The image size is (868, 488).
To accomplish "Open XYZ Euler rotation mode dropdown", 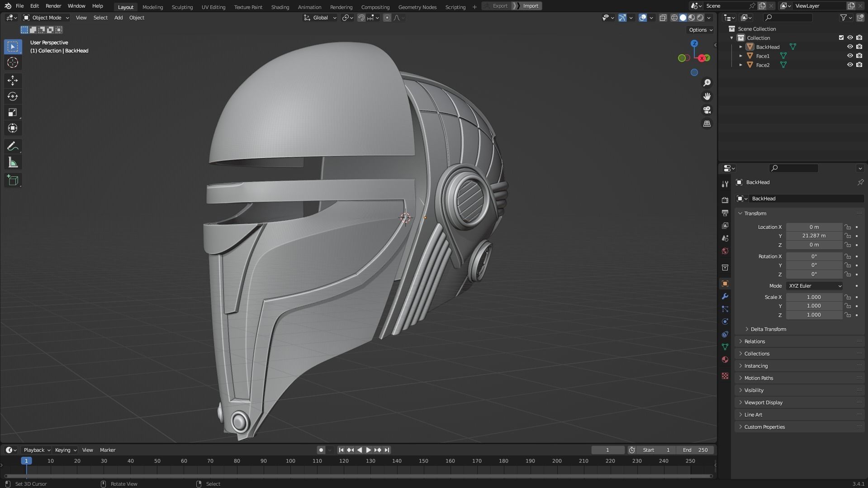I will (814, 286).
